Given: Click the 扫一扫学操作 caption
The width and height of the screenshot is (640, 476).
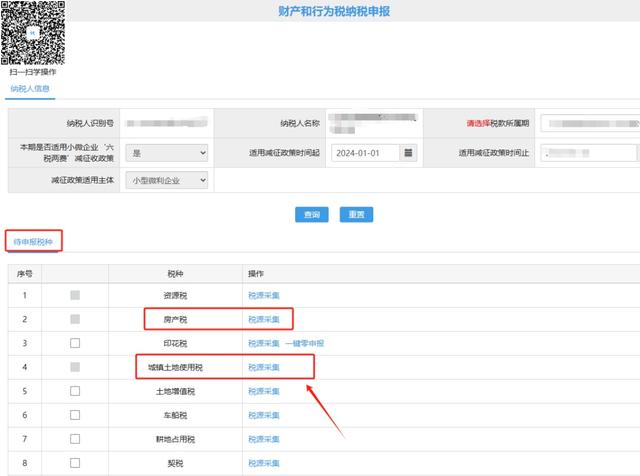Looking at the screenshot, I should point(33,72).
